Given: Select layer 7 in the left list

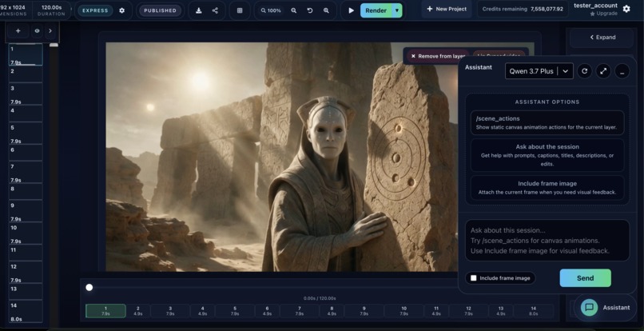Looking at the screenshot, I should 26,172.
